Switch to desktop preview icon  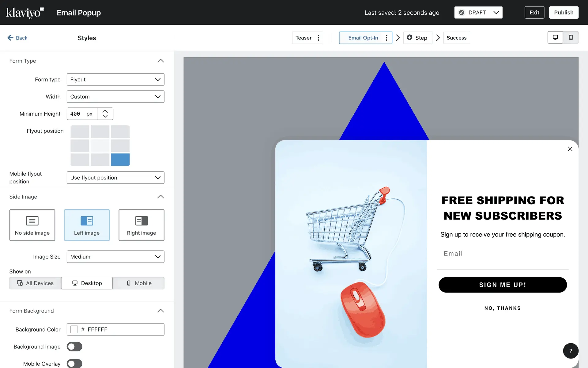tap(555, 37)
